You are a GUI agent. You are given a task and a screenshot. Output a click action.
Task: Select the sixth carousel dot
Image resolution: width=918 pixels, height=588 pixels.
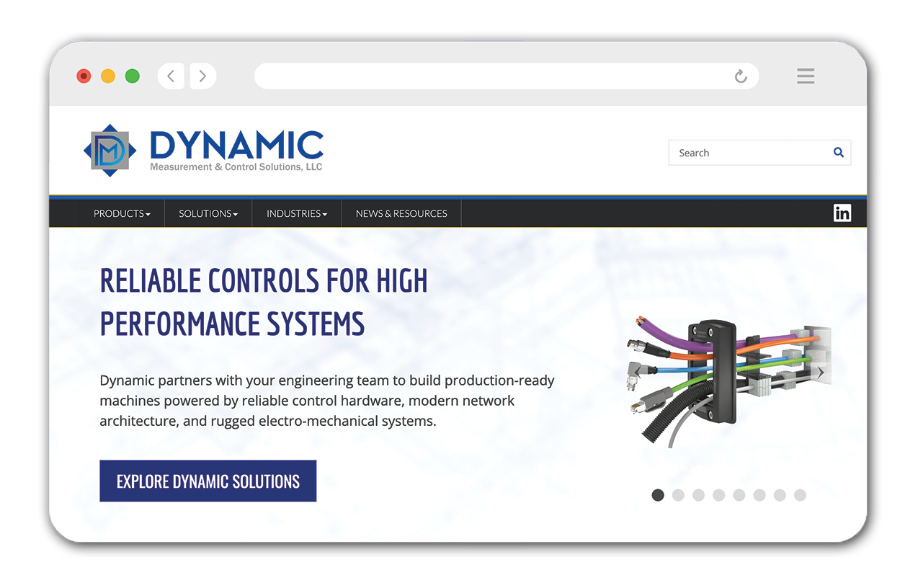pyautogui.click(x=759, y=495)
